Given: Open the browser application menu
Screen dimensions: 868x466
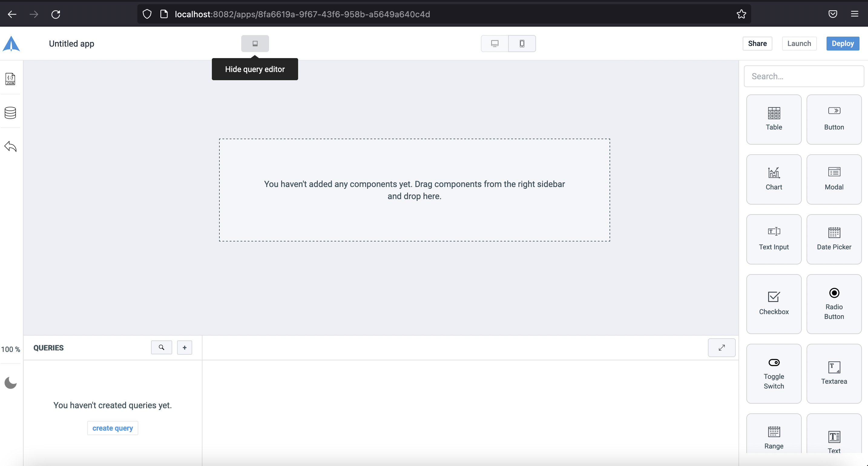Looking at the screenshot, I should tap(855, 14).
